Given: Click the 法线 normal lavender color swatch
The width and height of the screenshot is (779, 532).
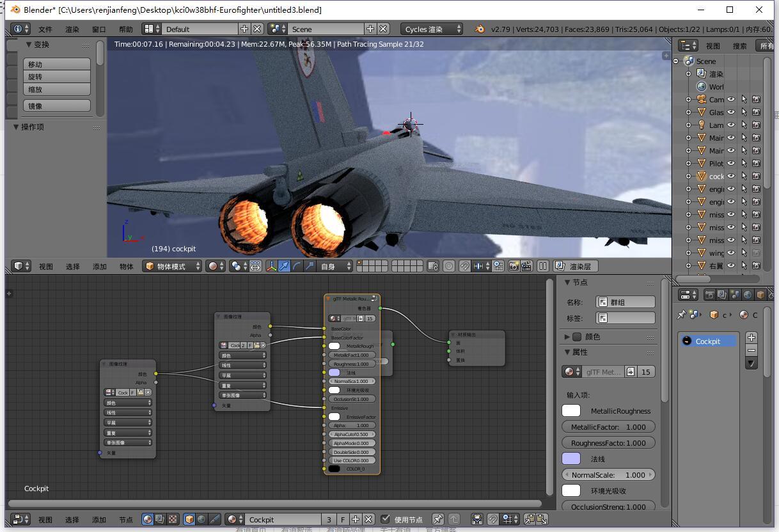Looking at the screenshot, I should click(x=571, y=458).
